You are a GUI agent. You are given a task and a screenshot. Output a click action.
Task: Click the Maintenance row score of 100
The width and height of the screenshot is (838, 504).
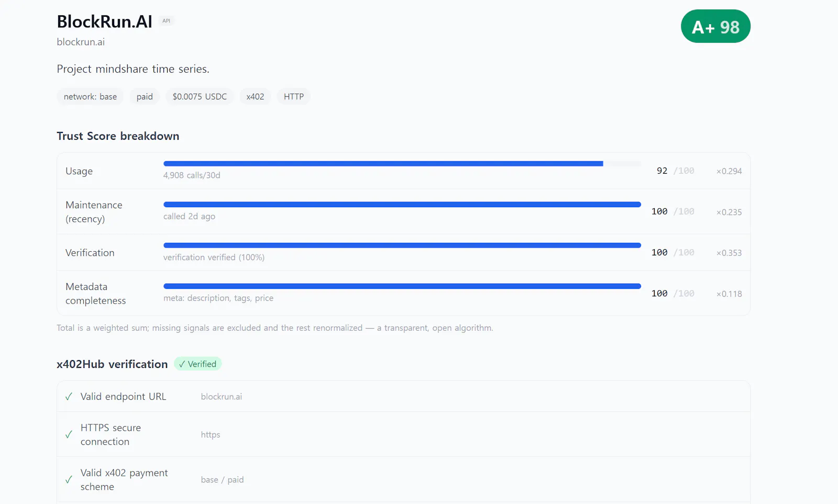click(659, 211)
